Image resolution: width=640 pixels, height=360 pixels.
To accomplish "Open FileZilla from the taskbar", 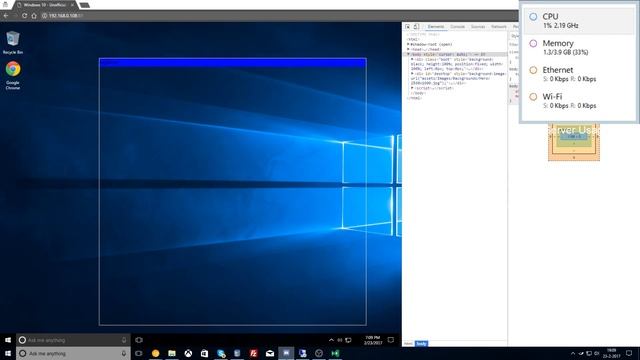I will click(x=253, y=353).
